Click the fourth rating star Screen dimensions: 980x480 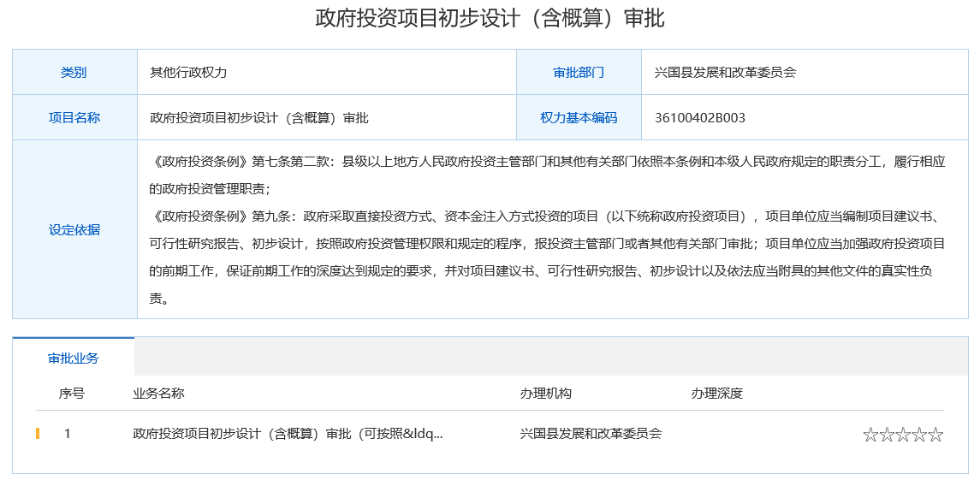coord(919,435)
